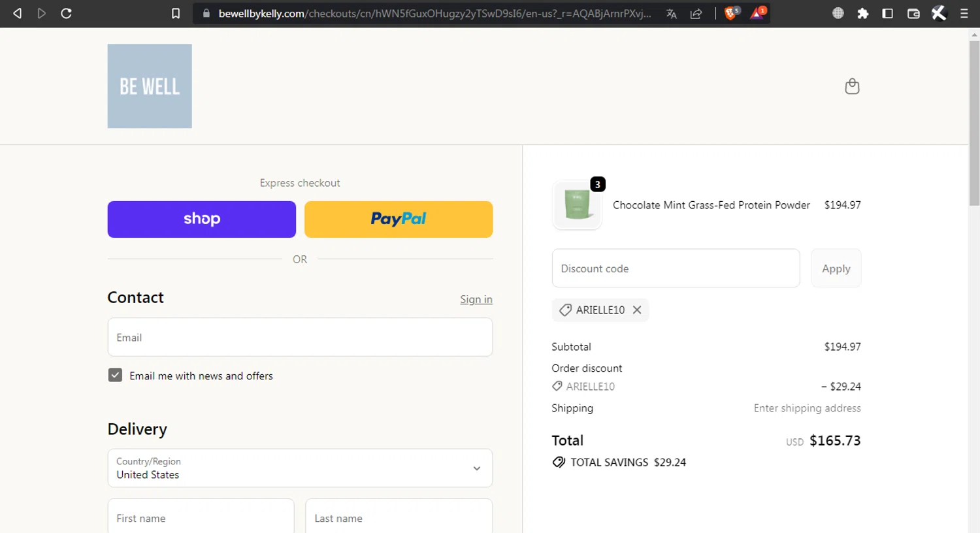980x533 pixels.
Task: Reload the checkout page
Action: 66,13
